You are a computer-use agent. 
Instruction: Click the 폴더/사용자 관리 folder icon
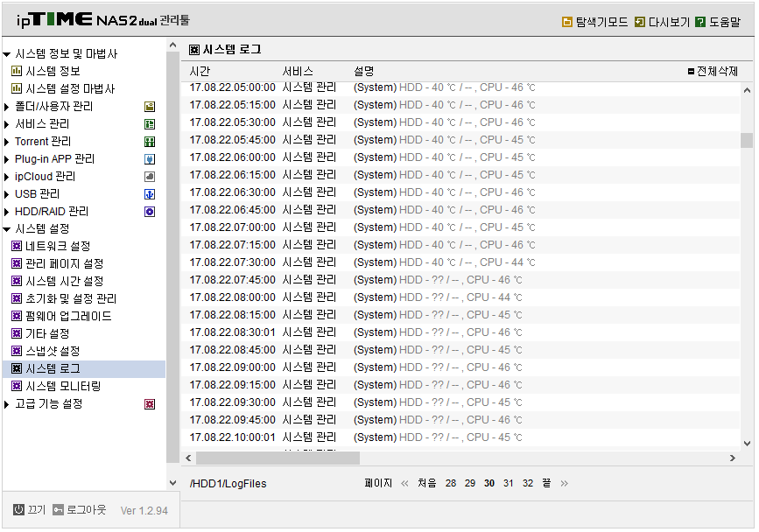coord(150,107)
